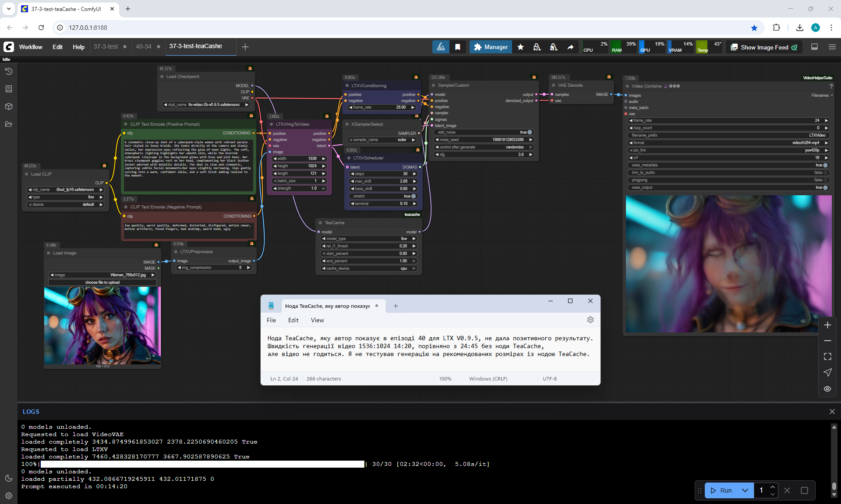Screen dimensions: 841x504
Task: Open the workflows folder sidebar icon
Action: 8,124
